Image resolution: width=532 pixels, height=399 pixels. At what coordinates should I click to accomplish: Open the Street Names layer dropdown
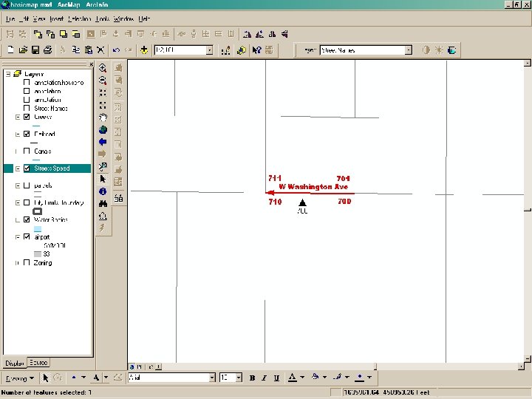click(x=409, y=50)
